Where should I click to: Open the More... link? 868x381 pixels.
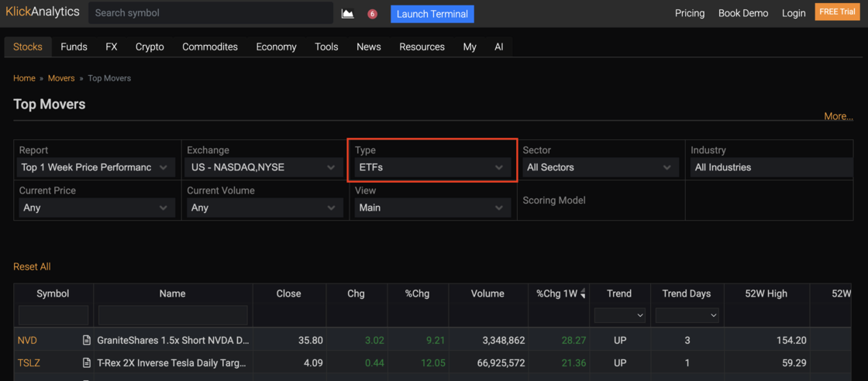tap(838, 116)
